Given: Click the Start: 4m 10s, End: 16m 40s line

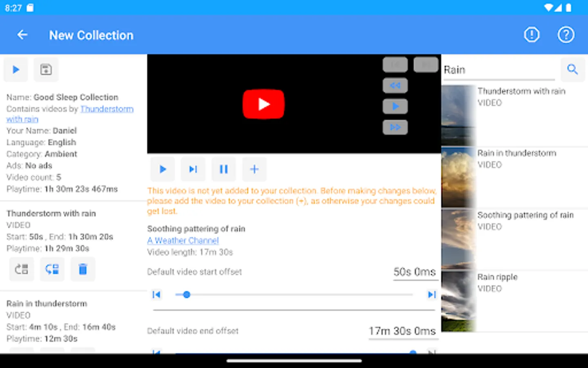Looking at the screenshot, I should pos(61,327).
